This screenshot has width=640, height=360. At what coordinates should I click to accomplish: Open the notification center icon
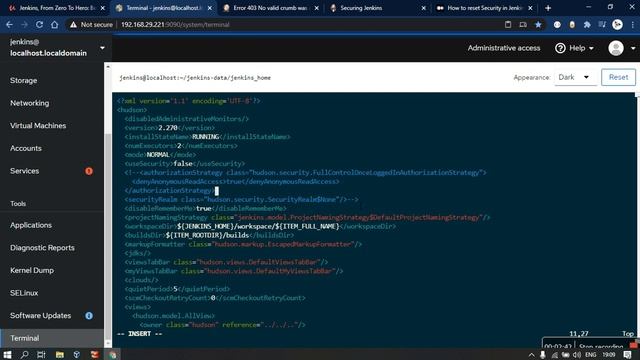(x=627, y=355)
